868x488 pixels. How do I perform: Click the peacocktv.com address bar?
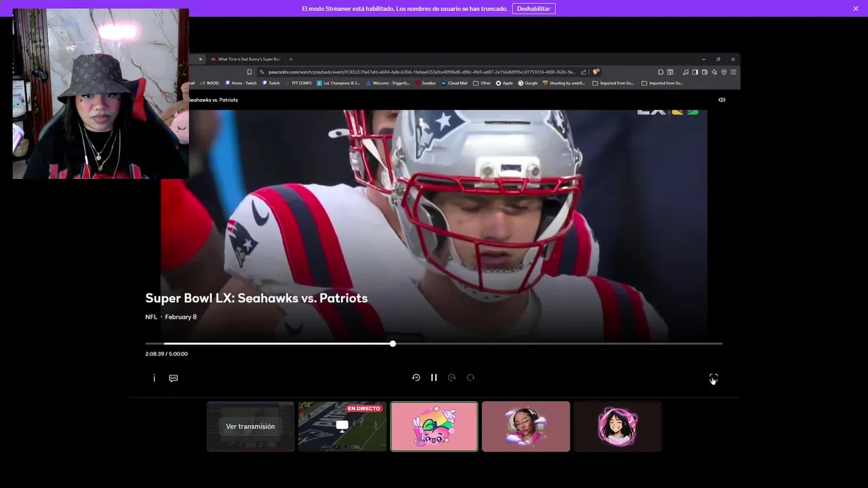pyautogui.click(x=422, y=72)
